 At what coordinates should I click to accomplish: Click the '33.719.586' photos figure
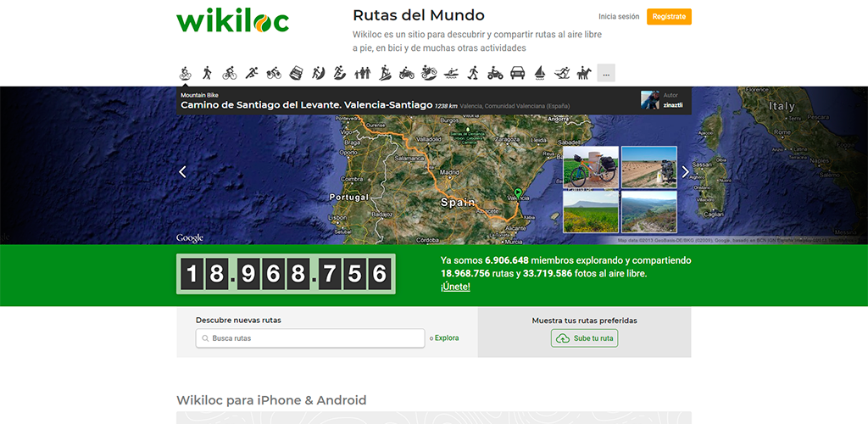click(x=548, y=273)
